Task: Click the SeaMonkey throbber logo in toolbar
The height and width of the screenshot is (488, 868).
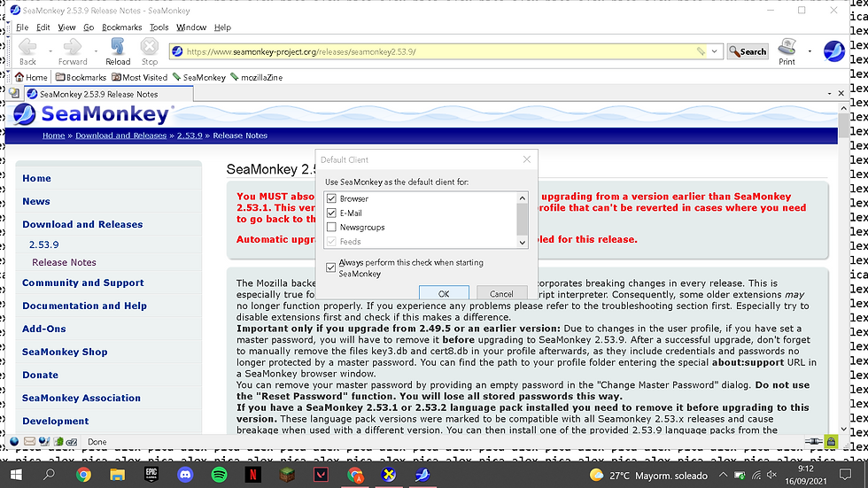Action: pos(833,51)
